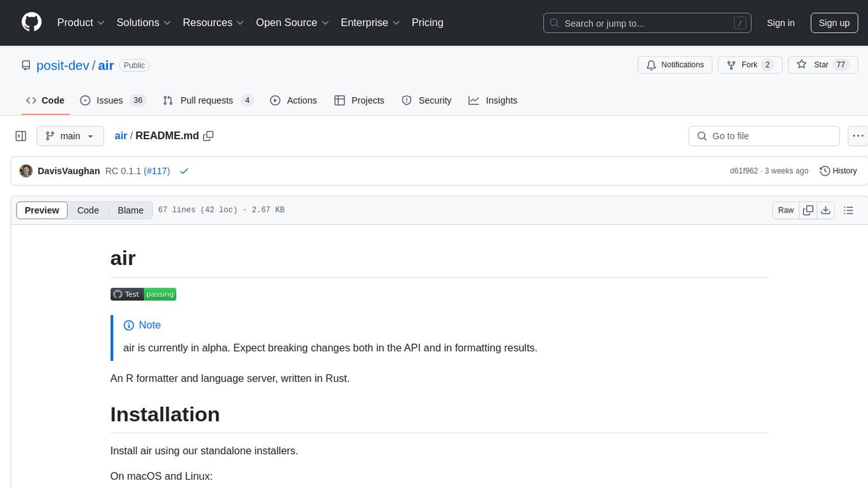The image size is (868, 488).
Task: Click the Installation heading
Action: point(165,415)
